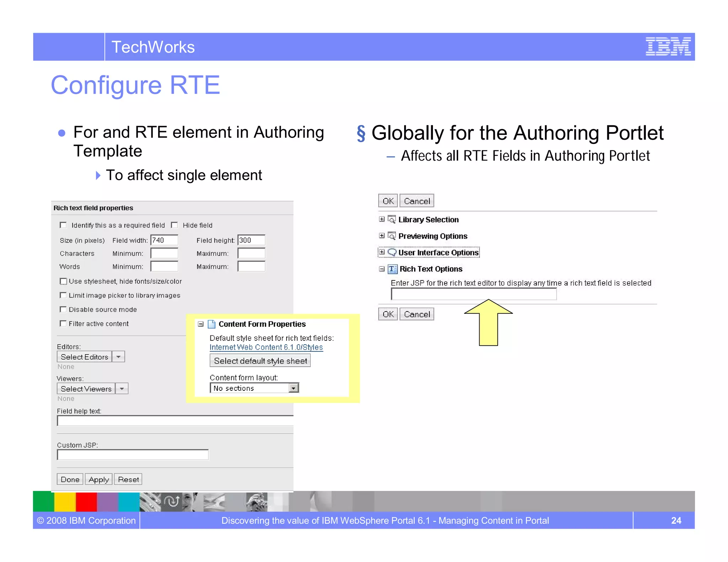Enable Limit image picker to library images
The height and width of the screenshot is (562, 728).
click(63, 295)
